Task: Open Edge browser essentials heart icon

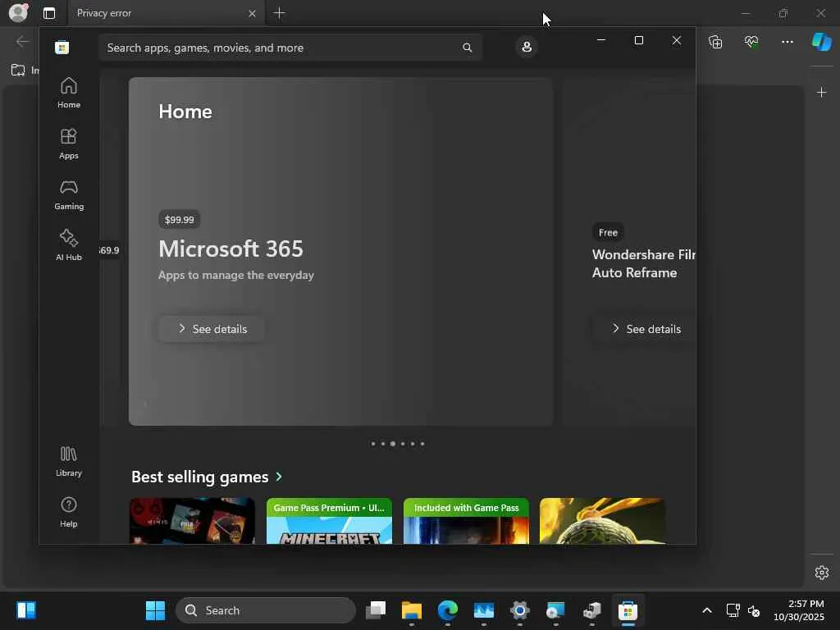Action: point(751,42)
